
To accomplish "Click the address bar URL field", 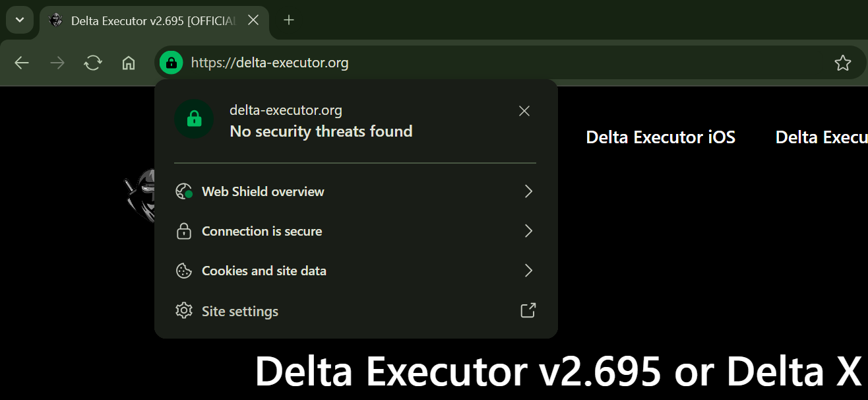I will (462, 63).
